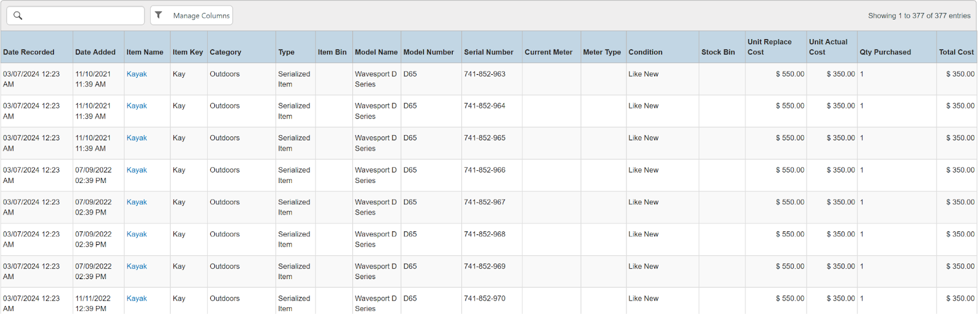Image resolution: width=980 pixels, height=314 pixels.
Task: Click the Model Number column header
Action: (428, 52)
